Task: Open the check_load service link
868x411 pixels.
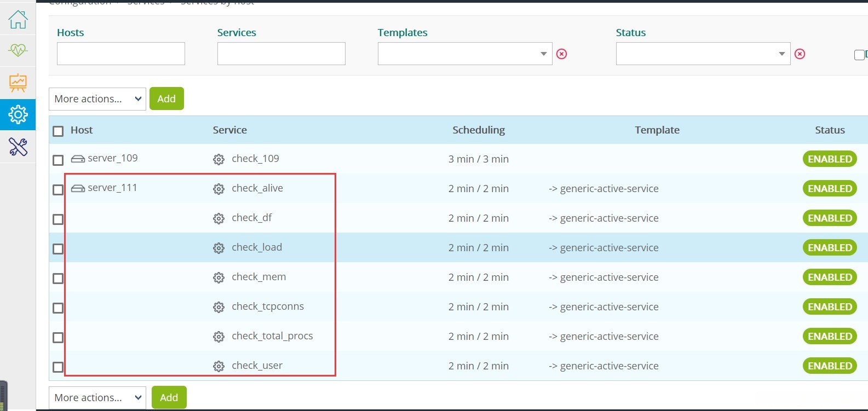Action: point(257,247)
